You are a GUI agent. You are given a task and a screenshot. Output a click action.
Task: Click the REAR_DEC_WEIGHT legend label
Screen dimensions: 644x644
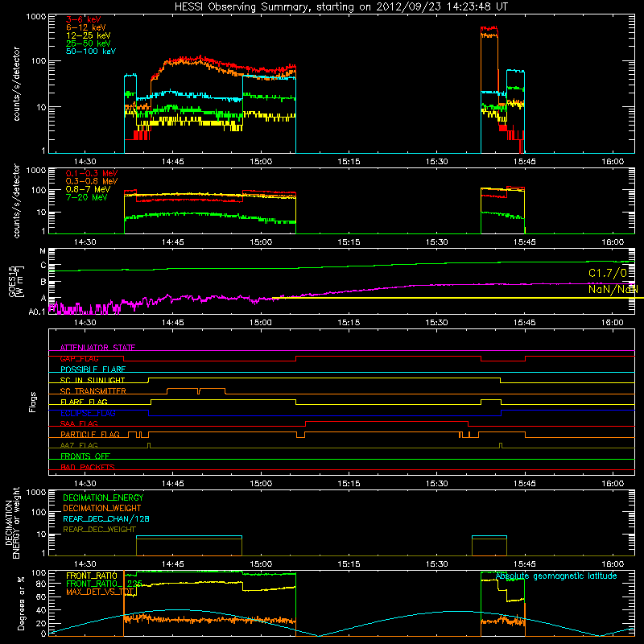pyautogui.click(x=99, y=530)
